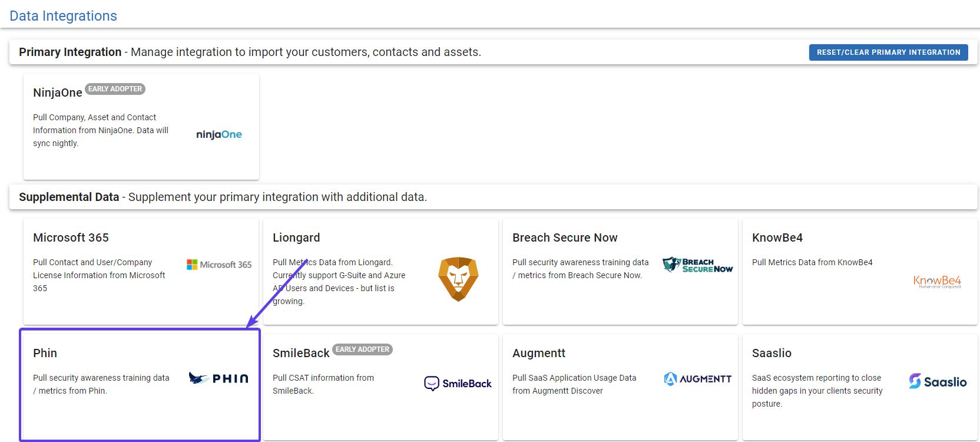980x442 pixels.
Task: Click the Saaslio logo
Action: 938,381
